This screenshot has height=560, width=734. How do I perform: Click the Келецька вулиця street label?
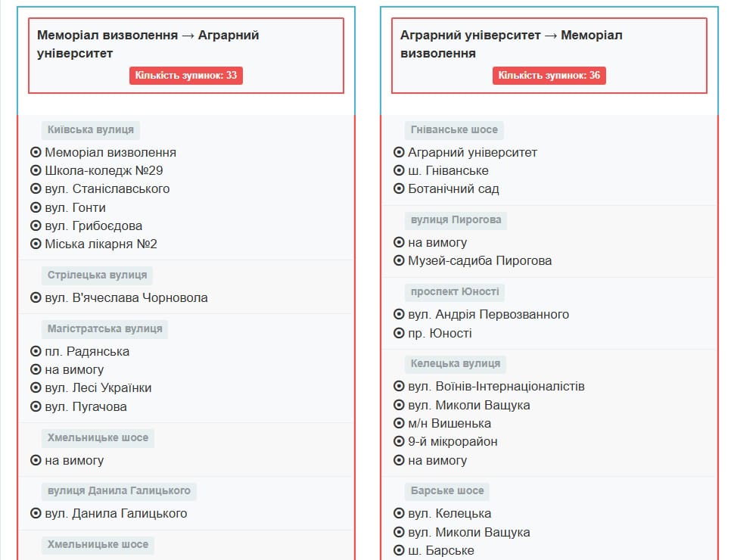(x=456, y=363)
